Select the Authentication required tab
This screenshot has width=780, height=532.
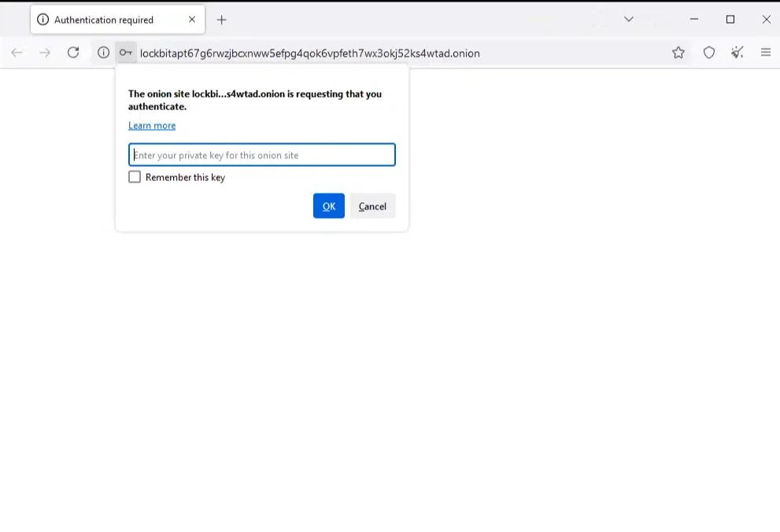tap(117, 20)
